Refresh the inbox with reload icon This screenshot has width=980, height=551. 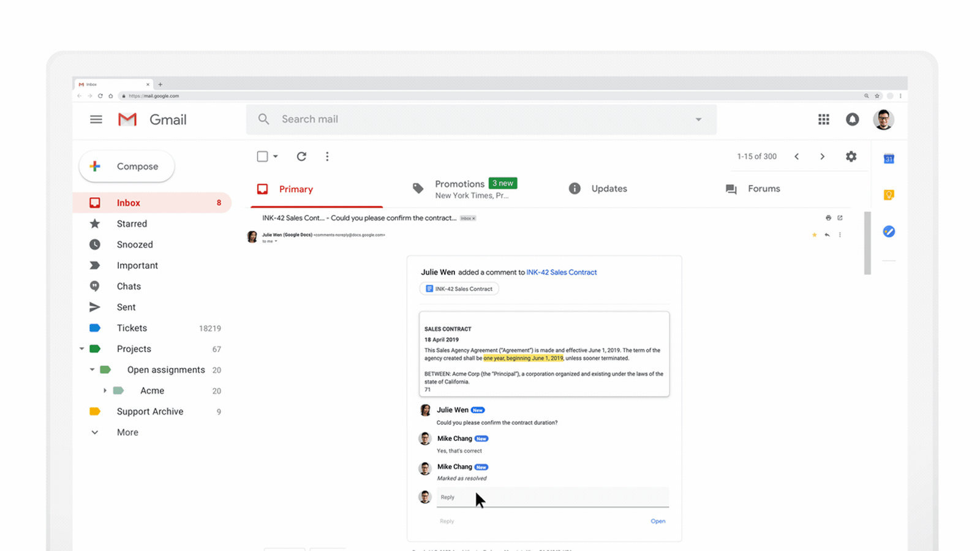tap(301, 157)
